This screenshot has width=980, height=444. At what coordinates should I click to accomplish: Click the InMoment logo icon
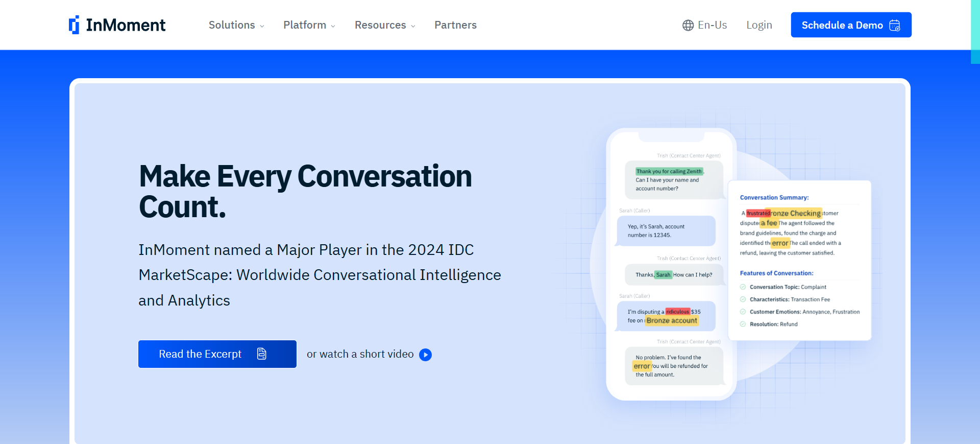point(75,25)
